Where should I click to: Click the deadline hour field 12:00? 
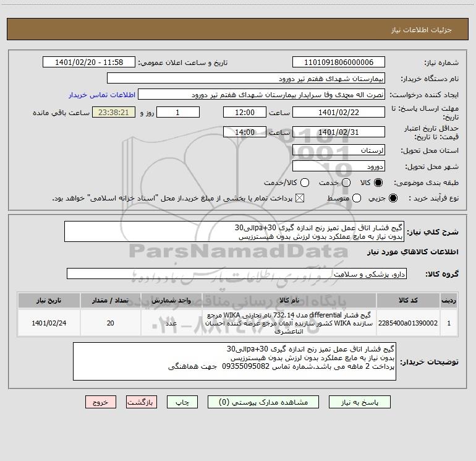click(245, 112)
